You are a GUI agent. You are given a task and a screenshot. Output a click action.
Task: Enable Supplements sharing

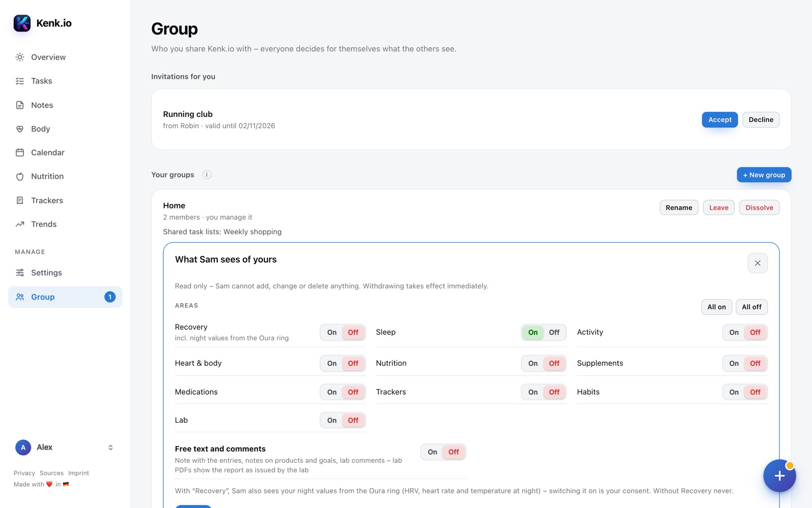[x=734, y=363]
